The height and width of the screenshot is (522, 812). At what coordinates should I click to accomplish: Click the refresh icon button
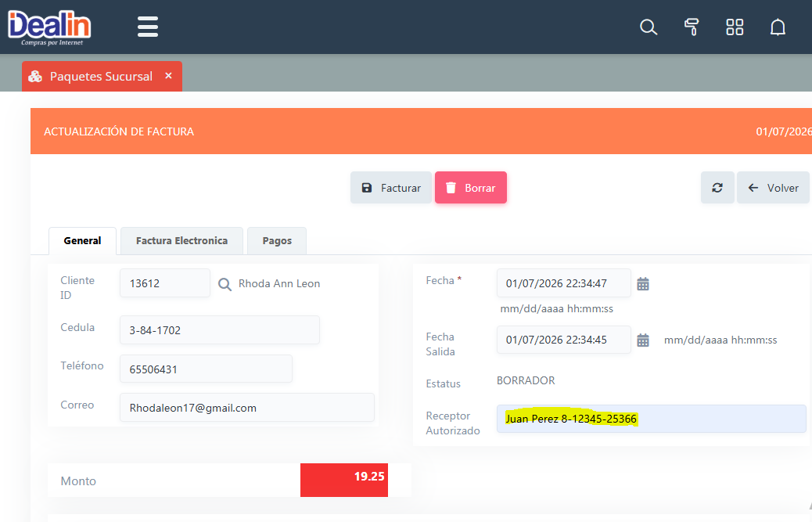coord(717,188)
